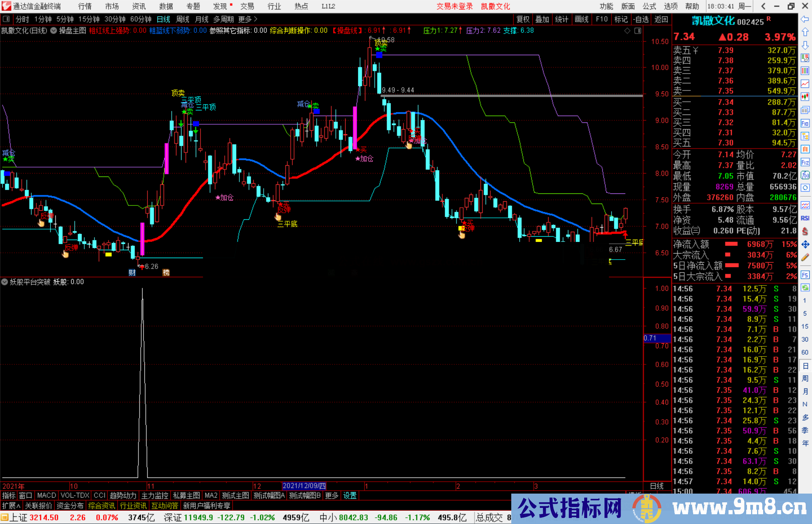The height and width of the screenshot is (524, 812).
Task: Click the 2021/12/09 date marker on timeline
Action: (304, 486)
